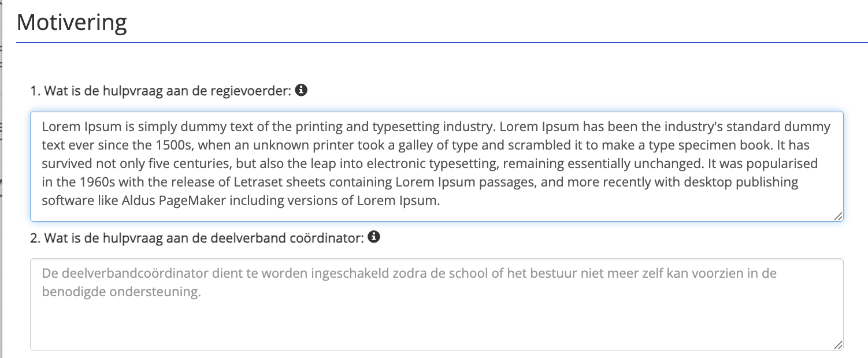Click placeholder text 'benodigde ondersteuning' in second textarea

[121, 292]
